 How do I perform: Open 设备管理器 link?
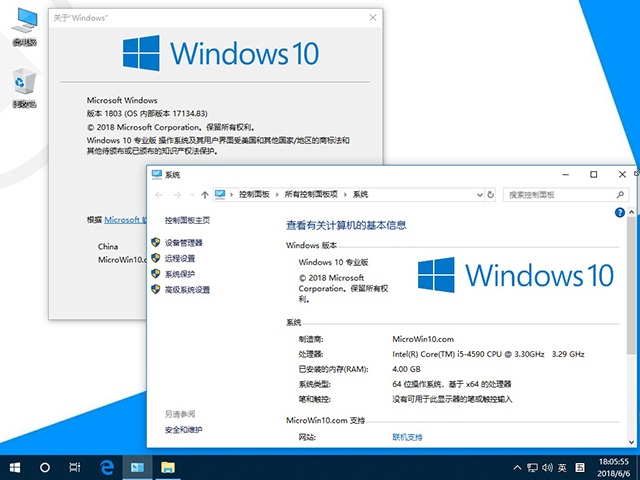pyautogui.click(x=183, y=243)
